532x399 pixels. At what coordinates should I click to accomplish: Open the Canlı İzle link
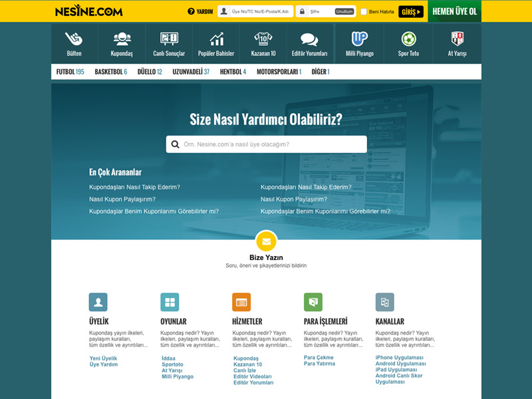point(245,370)
